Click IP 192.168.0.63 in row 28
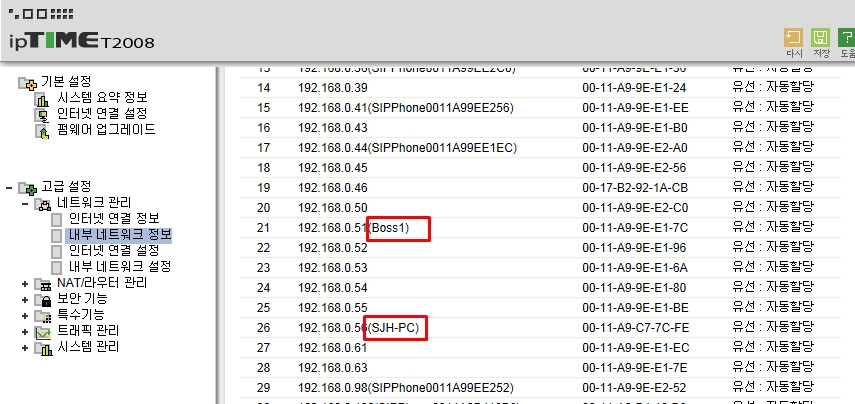 pyautogui.click(x=333, y=368)
